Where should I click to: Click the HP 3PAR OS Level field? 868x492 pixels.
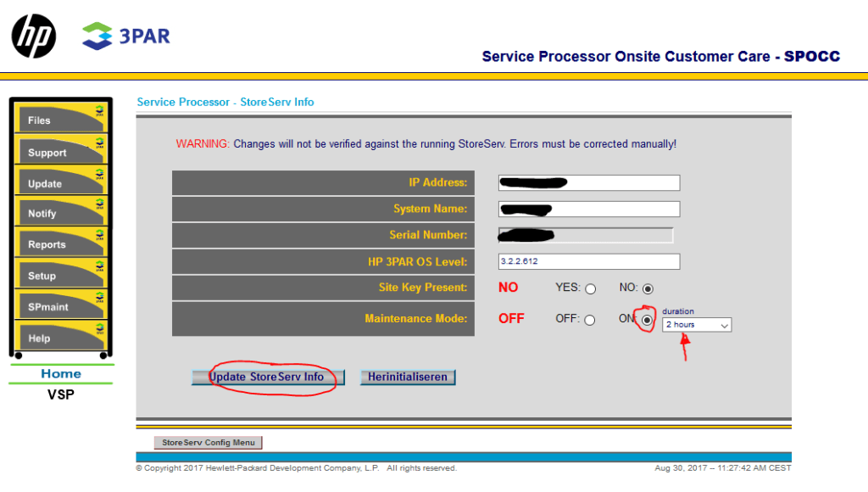tap(589, 261)
